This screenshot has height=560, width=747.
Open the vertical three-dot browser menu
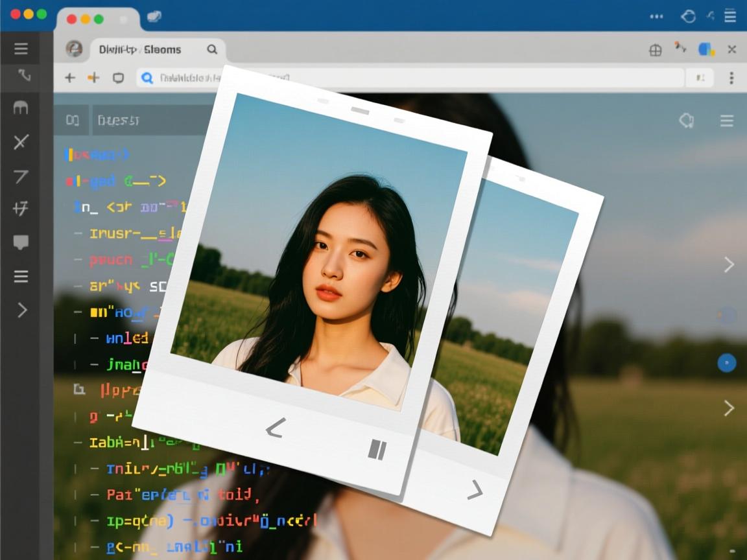tap(731, 78)
